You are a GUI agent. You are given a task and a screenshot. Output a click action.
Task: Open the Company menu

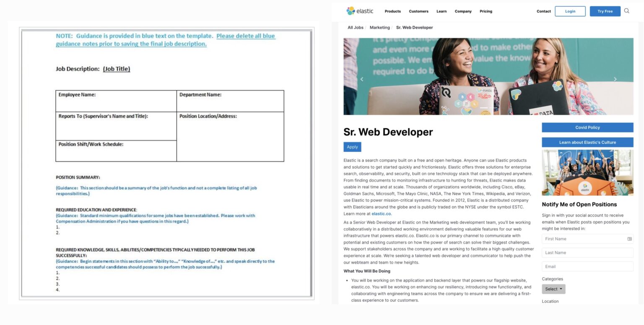(463, 11)
